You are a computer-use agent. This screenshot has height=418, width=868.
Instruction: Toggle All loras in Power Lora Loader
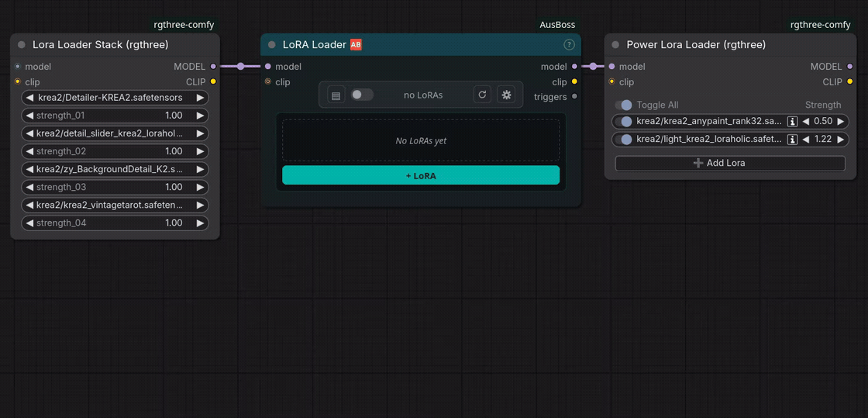623,105
